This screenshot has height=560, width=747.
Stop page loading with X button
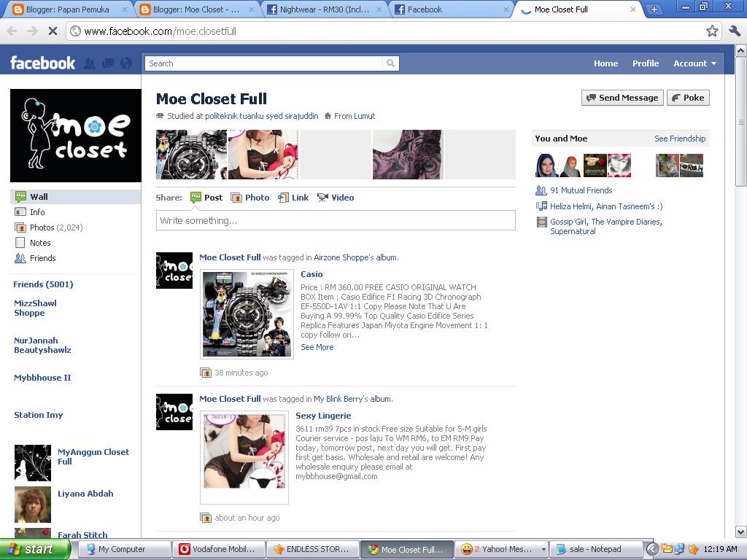click(53, 31)
